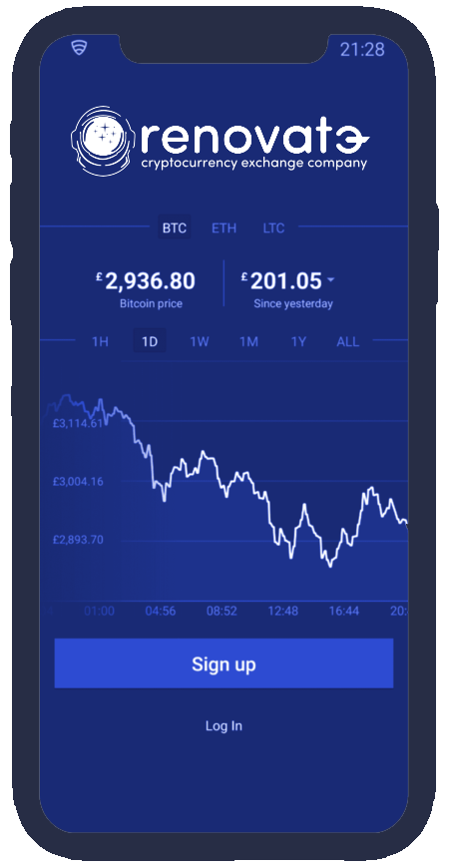This screenshot has width=449, height=868.
Task: Tap the Wi-Fi shield status icon
Action: [79, 48]
